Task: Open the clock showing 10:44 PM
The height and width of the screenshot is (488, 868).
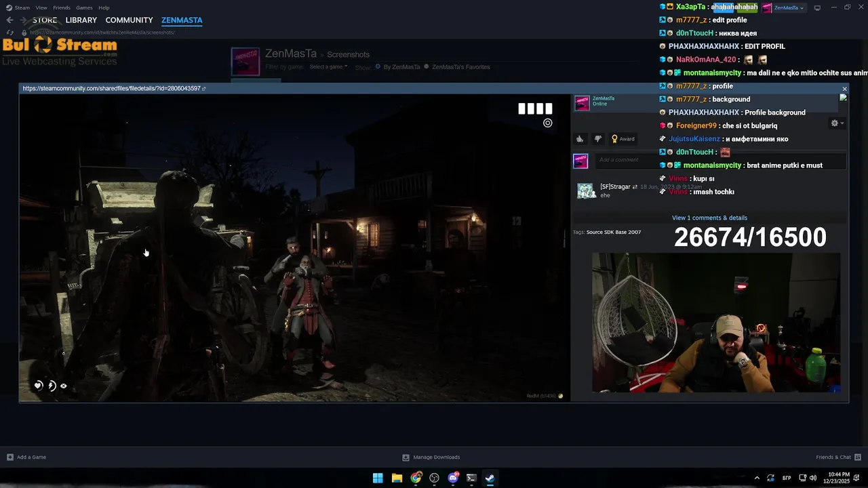Action: pyautogui.click(x=837, y=478)
